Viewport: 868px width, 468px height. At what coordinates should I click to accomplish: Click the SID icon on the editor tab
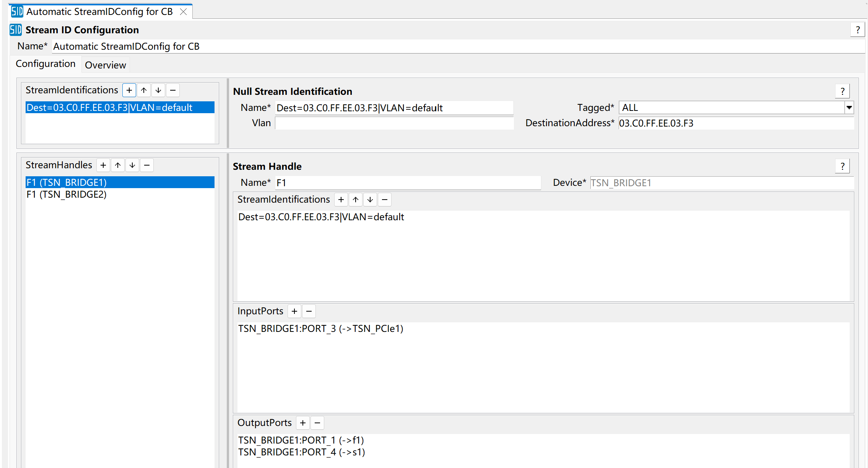point(17,11)
